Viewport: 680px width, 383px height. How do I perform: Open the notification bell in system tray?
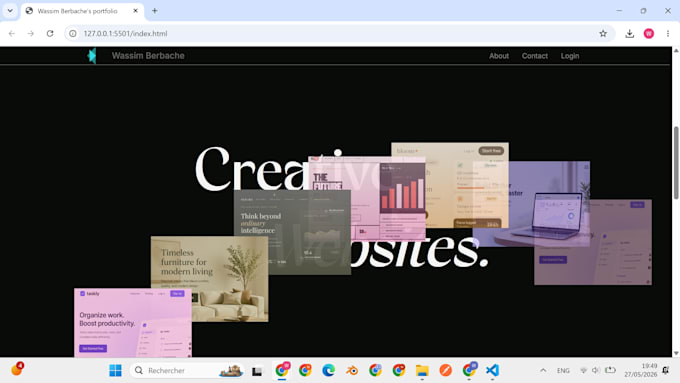pyautogui.click(x=666, y=370)
